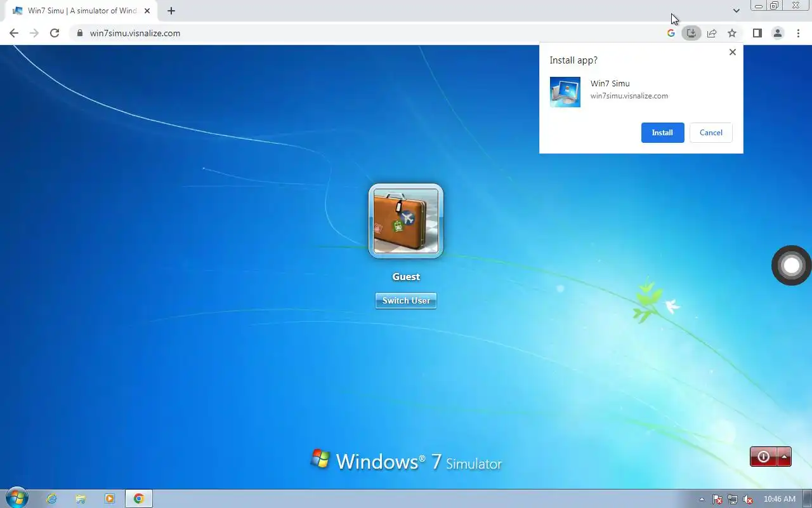This screenshot has width=812, height=508.
Task: Share this page icon
Action: tap(712, 33)
